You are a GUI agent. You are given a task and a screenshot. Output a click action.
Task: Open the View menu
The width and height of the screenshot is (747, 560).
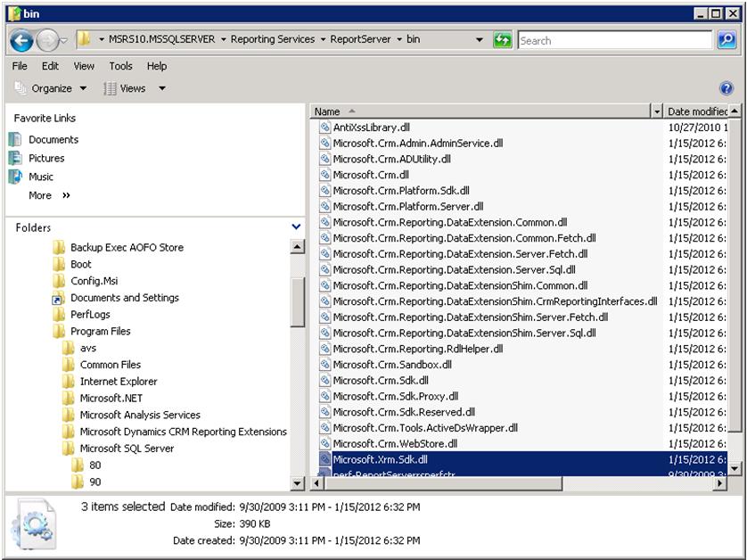(83, 66)
